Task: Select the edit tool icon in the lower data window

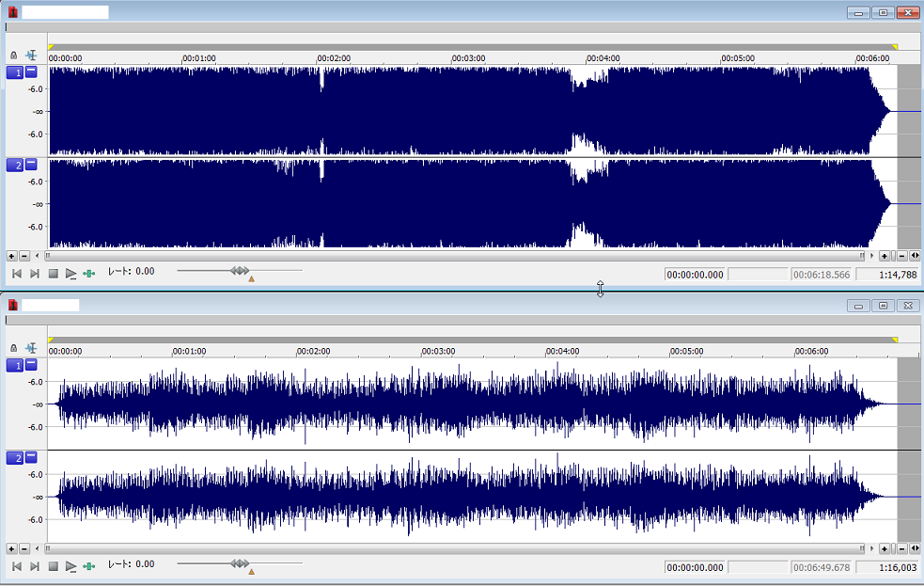Action: click(31, 348)
